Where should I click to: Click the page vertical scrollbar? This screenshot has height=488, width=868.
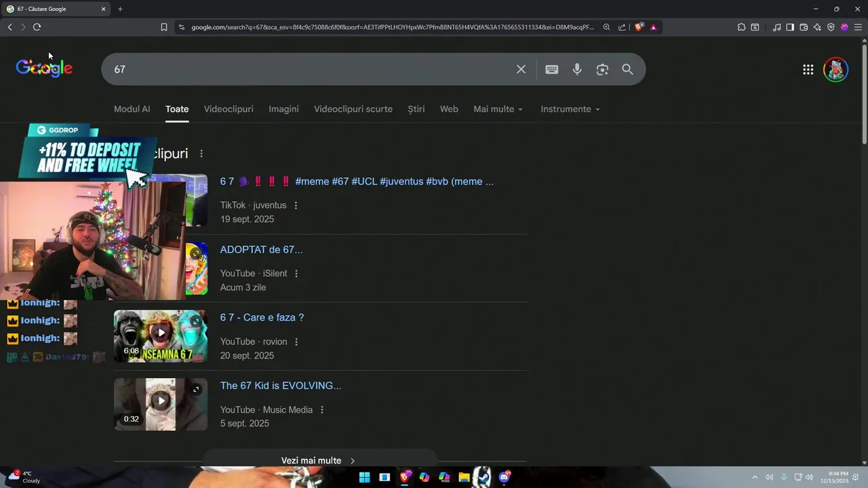coord(864,94)
